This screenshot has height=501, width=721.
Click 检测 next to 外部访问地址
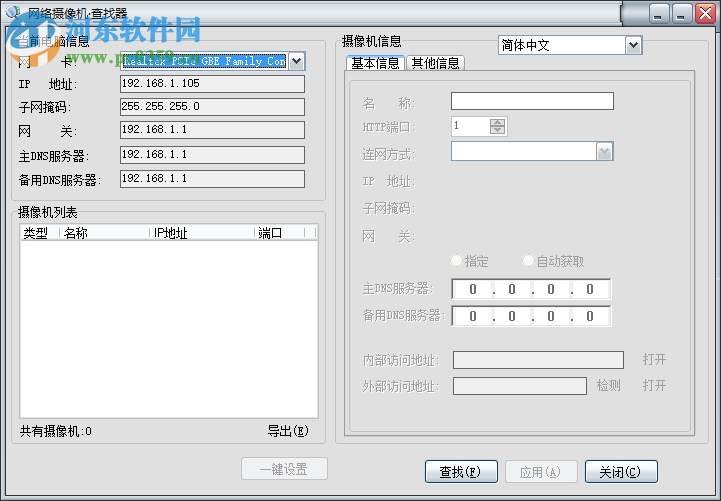click(x=609, y=386)
